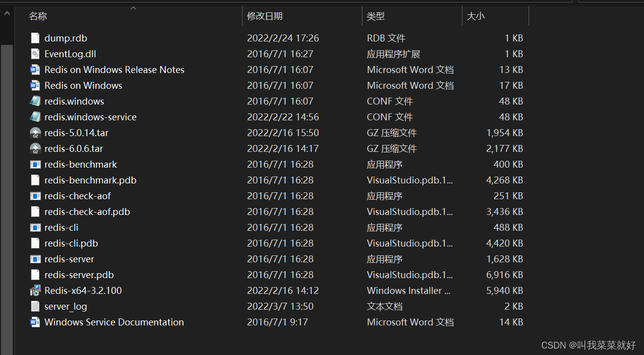644x355 pixels.
Task: Select the redis-cli file name
Action: pyautogui.click(x=61, y=227)
